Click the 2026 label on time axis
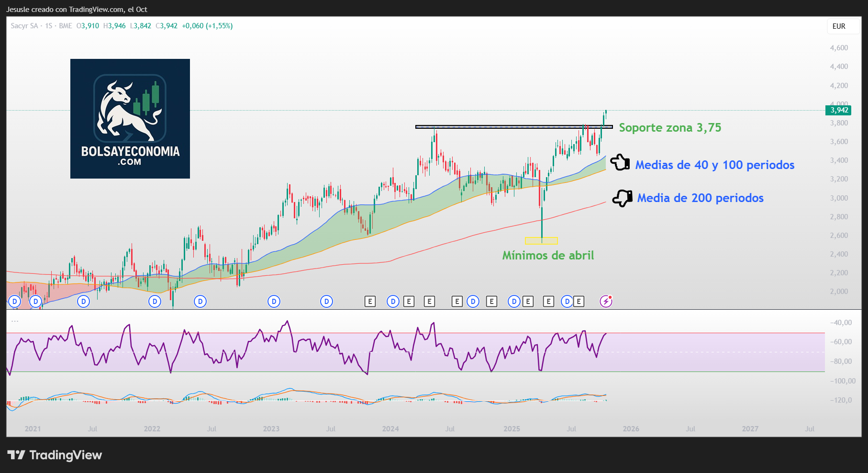 tap(631, 428)
